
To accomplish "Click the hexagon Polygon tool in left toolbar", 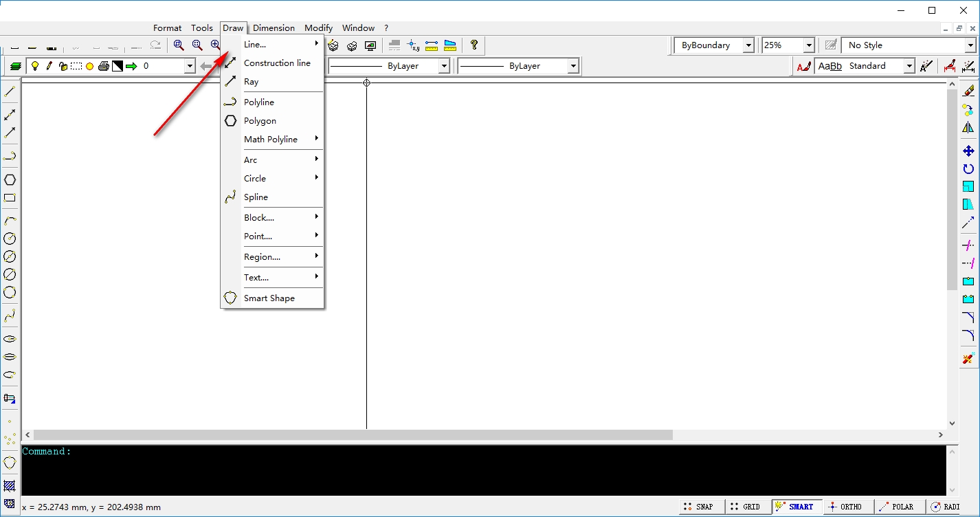I will pyautogui.click(x=10, y=180).
